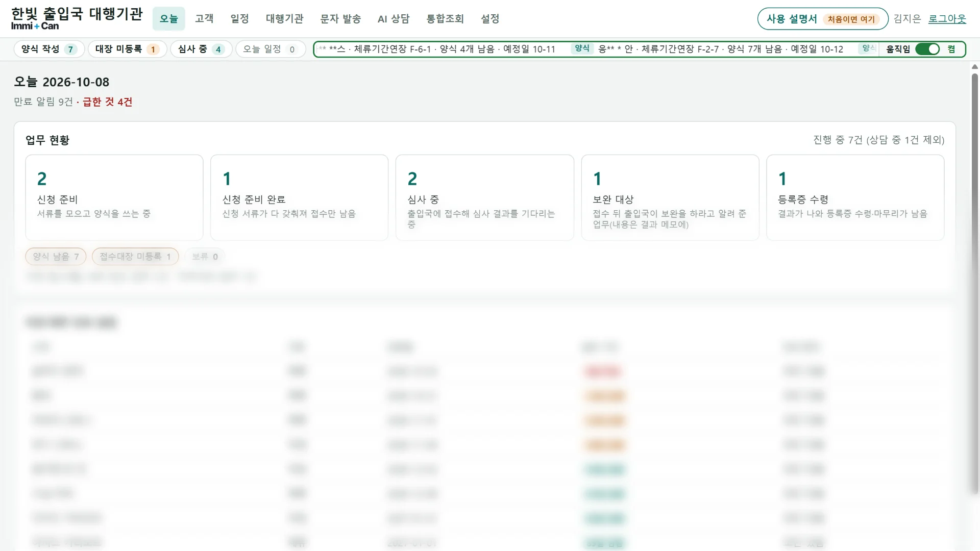Open the 등록증 수령 card
The image size is (980, 551).
coord(855,197)
